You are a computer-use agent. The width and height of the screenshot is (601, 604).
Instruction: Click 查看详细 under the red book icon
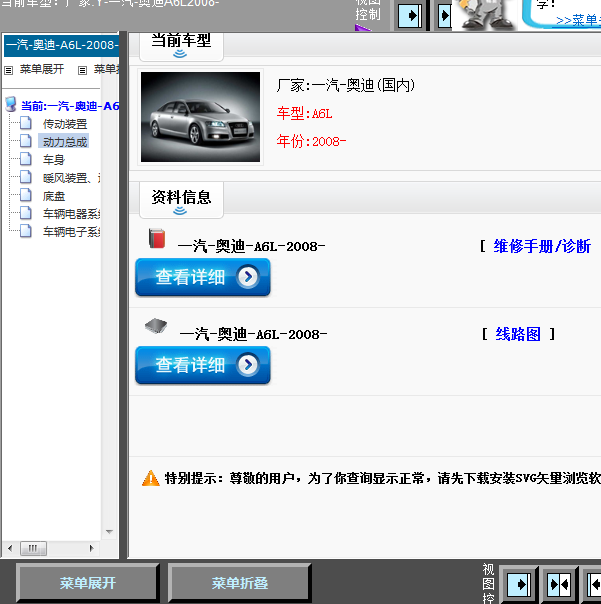(203, 277)
